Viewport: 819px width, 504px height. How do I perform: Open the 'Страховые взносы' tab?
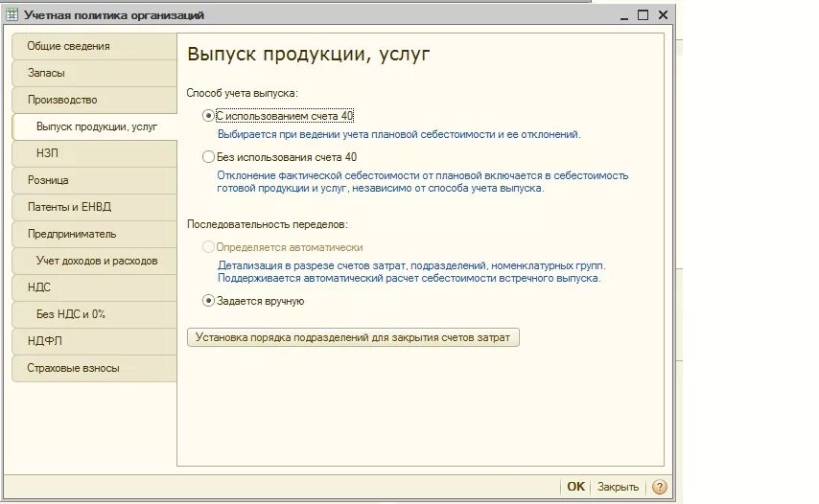95,368
